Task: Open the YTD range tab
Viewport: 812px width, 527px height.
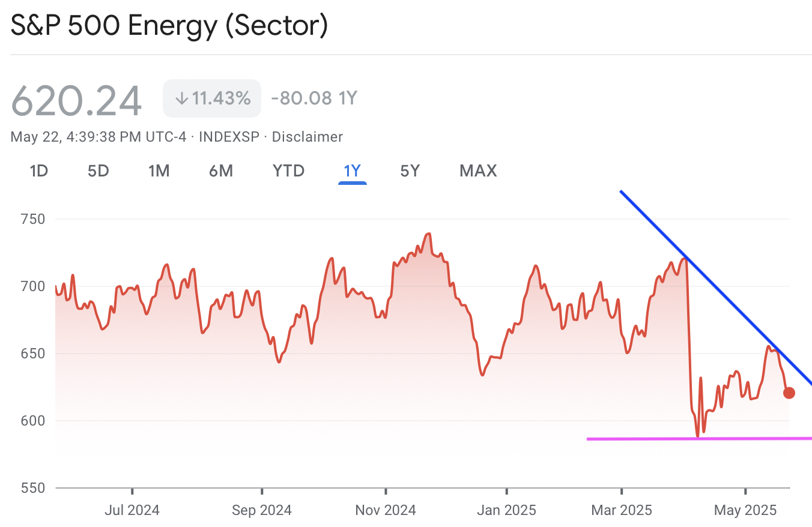Action: click(x=289, y=171)
